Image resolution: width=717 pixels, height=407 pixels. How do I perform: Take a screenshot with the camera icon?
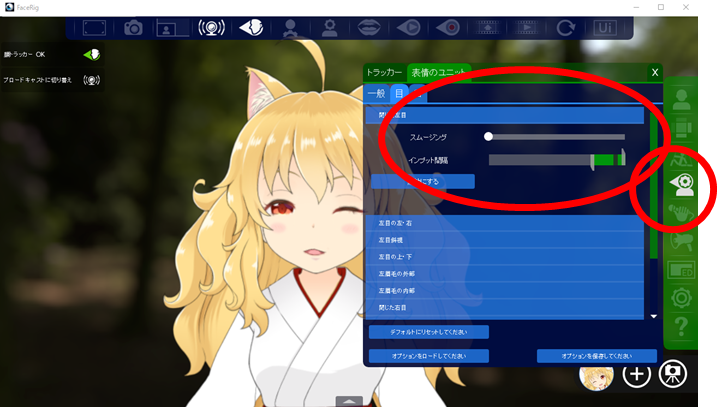pyautogui.click(x=133, y=28)
